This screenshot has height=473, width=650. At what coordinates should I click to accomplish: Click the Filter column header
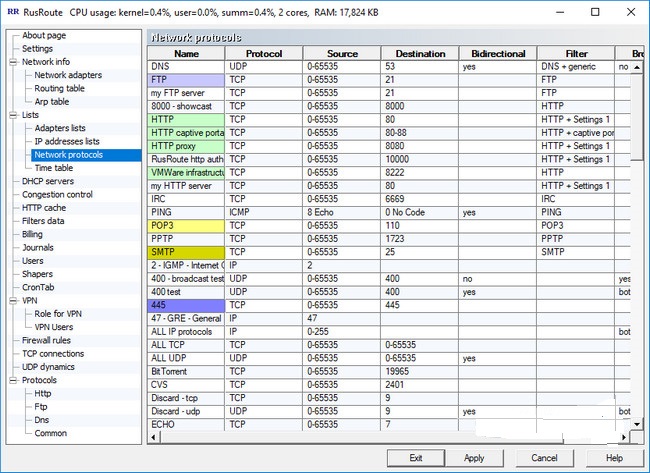(576, 53)
